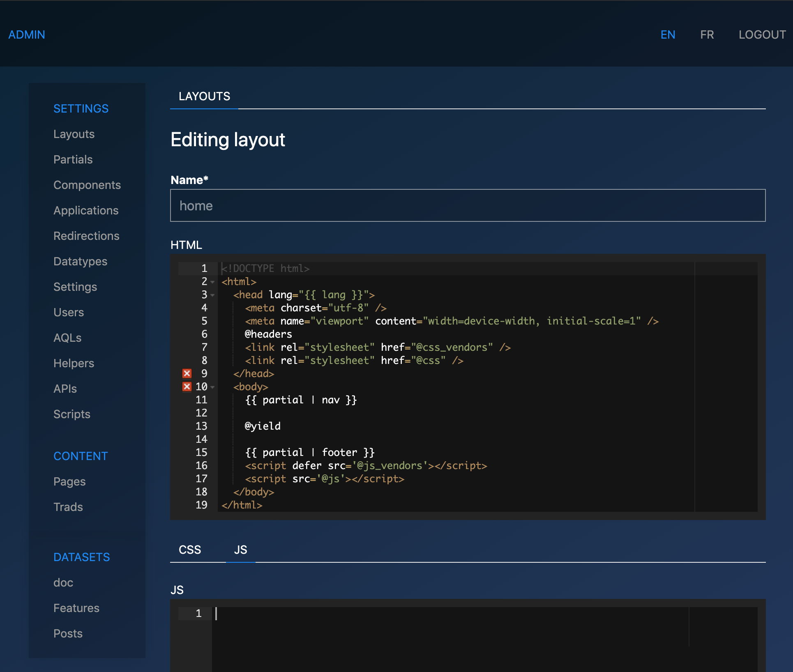Collapse the head tag fold on line 3
This screenshot has height=672, width=793.
tap(212, 295)
